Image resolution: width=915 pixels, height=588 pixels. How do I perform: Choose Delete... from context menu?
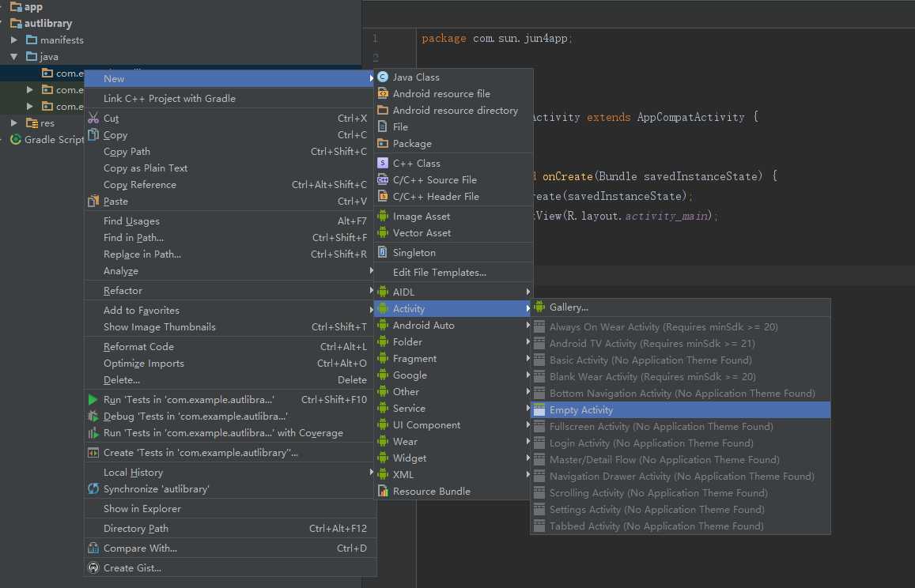tap(230, 379)
